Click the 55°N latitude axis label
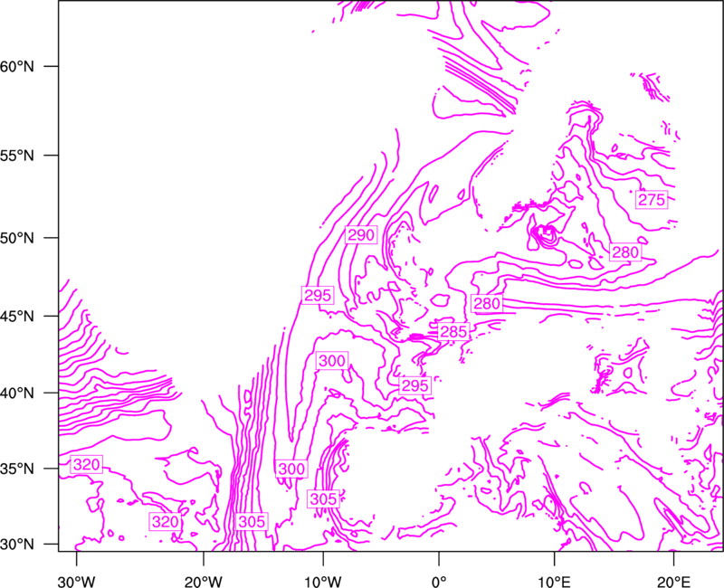The height and width of the screenshot is (588, 724). (x=17, y=156)
